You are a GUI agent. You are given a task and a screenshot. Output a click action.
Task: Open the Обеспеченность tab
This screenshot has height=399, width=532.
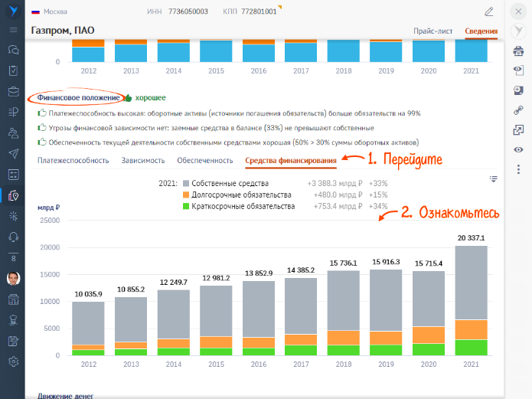[x=205, y=160]
